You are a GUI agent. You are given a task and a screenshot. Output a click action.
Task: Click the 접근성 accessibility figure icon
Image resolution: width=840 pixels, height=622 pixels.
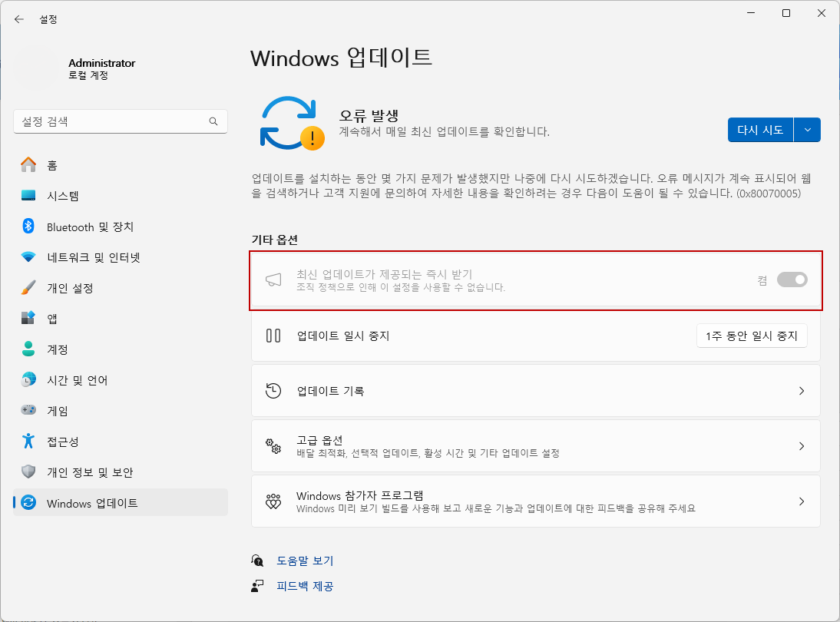pyautogui.click(x=28, y=441)
